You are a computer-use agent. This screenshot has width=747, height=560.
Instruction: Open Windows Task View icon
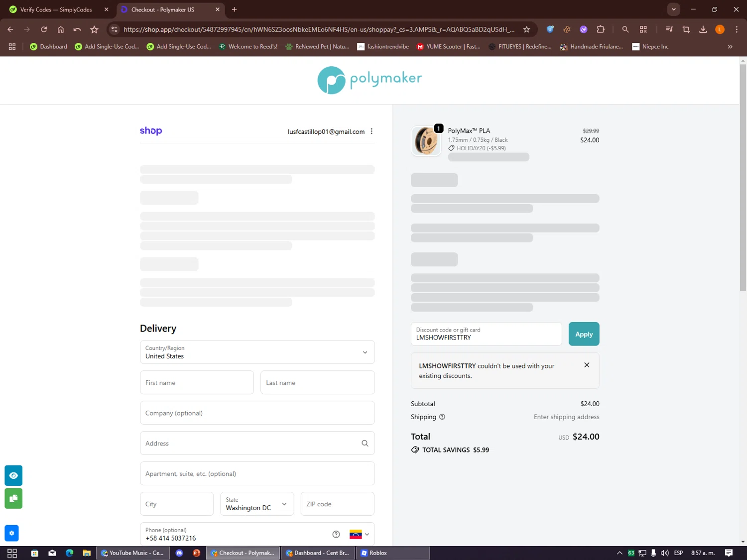[12, 553]
